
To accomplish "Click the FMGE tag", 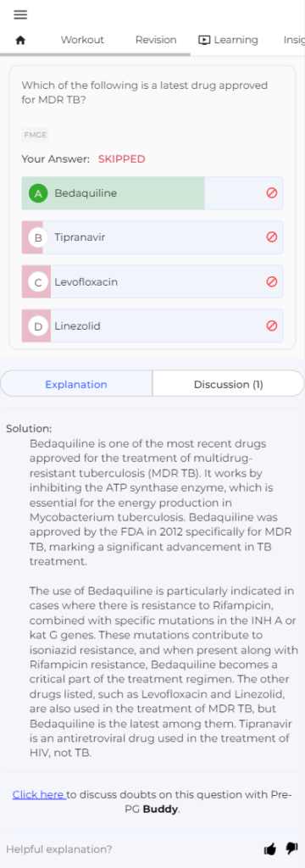I will [36, 135].
